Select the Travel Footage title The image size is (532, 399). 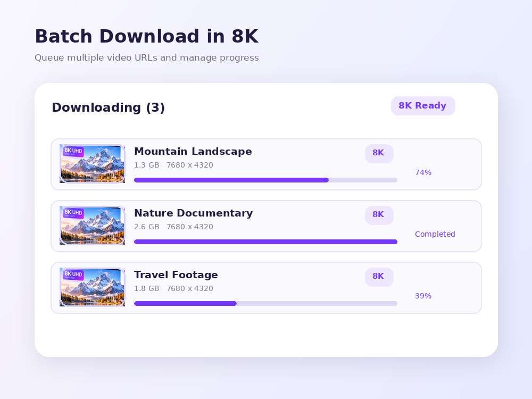(x=176, y=275)
